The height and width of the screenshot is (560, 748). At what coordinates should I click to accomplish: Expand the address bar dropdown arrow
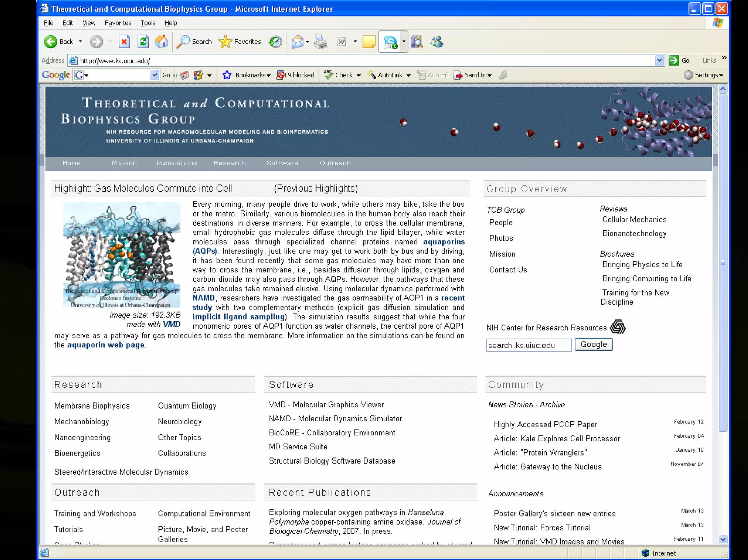pyautogui.click(x=659, y=60)
